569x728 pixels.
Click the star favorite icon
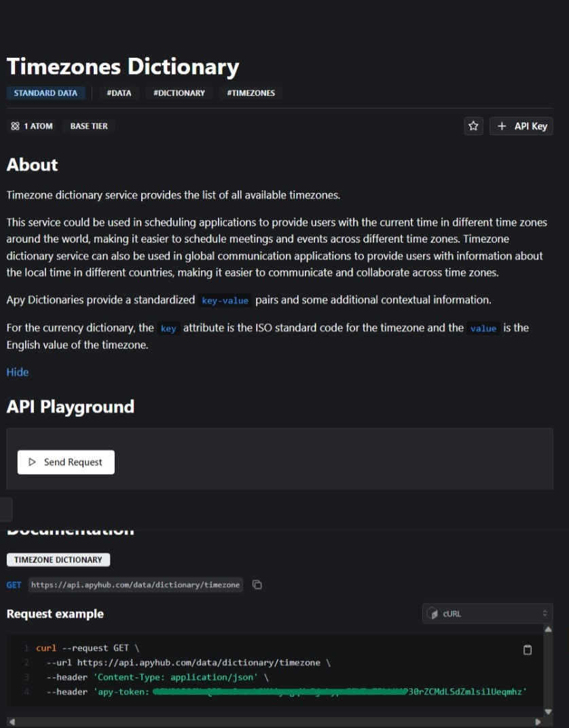coord(473,126)
